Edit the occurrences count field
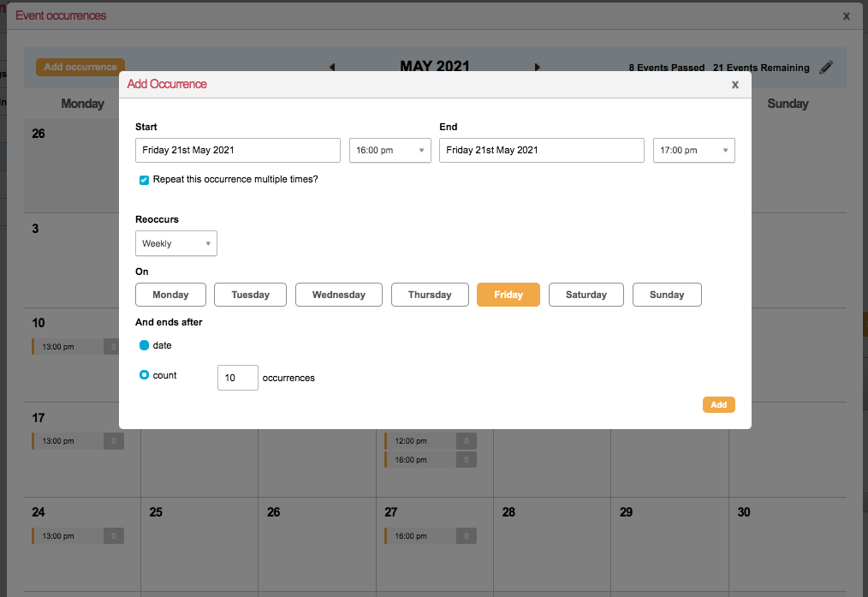 click(237, 378)
